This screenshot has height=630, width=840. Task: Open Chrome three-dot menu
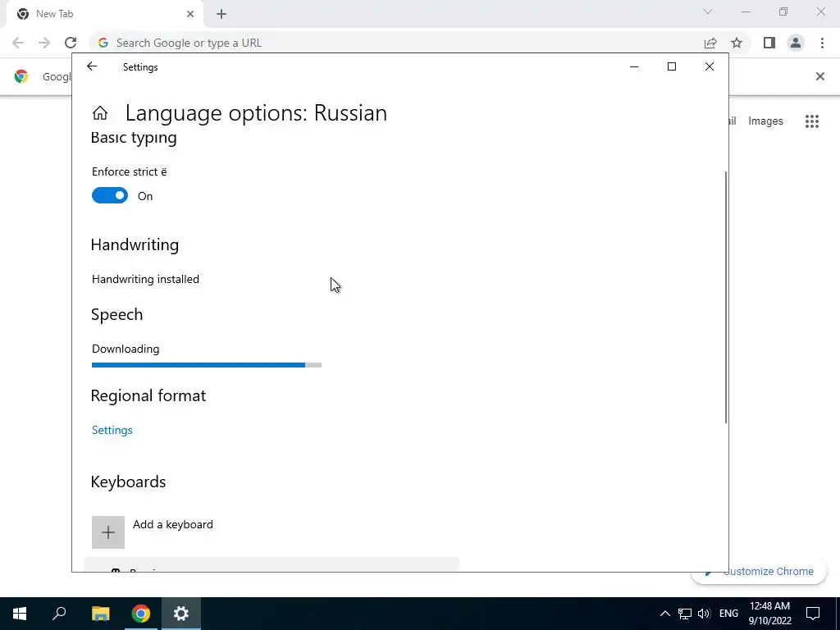tap(822, 43)
